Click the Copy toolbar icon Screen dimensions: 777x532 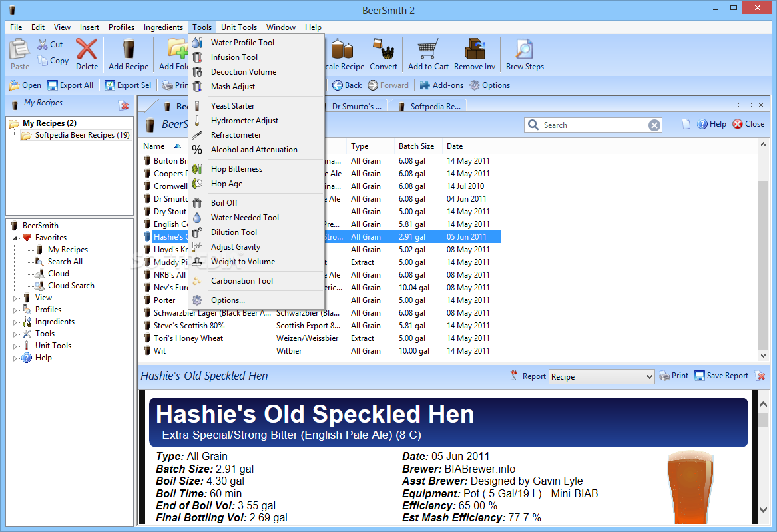click(x=43, y=61)
